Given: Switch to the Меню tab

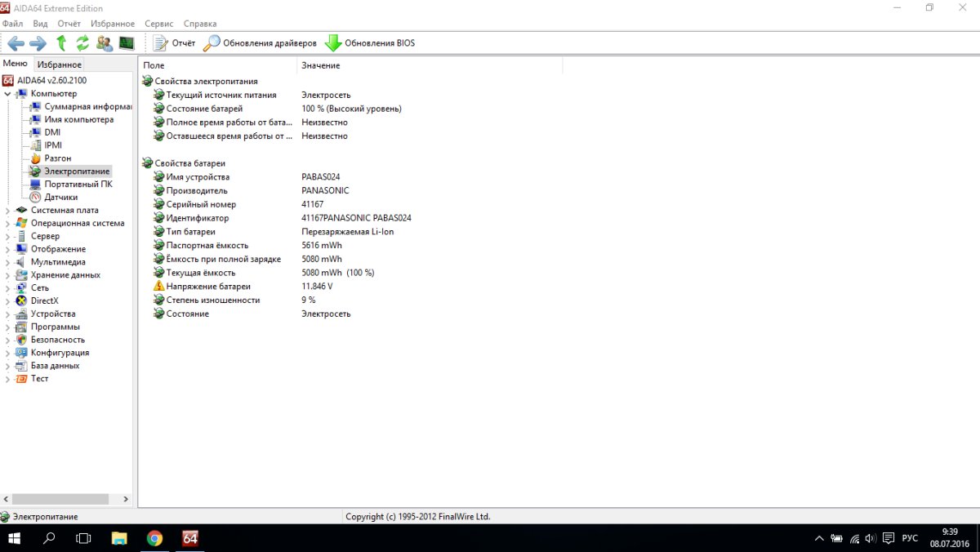Looking at the screenshot, I should pos(16,64).
